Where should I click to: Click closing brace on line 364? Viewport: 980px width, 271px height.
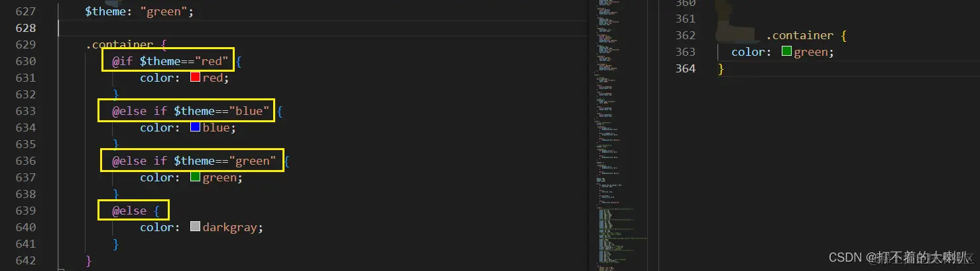tap(721, 68)
